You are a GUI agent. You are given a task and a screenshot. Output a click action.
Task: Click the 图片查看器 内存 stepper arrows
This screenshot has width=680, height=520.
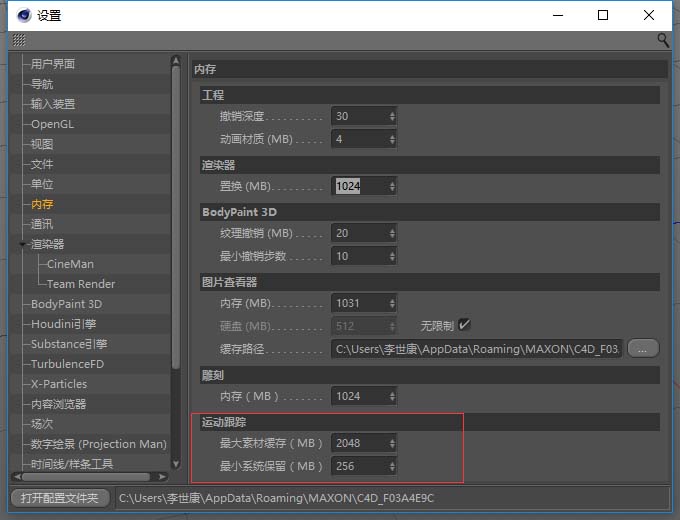pos(392,303)
